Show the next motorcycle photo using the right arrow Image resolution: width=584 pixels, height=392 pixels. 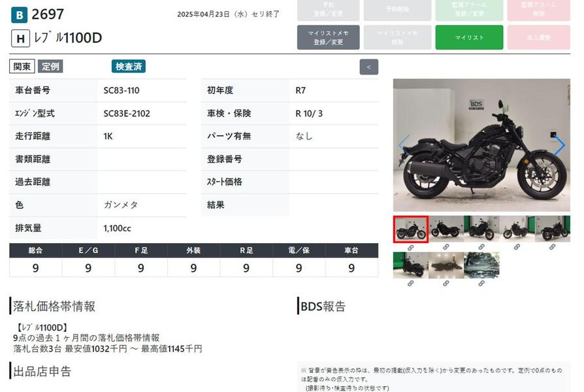click(560, 146)
